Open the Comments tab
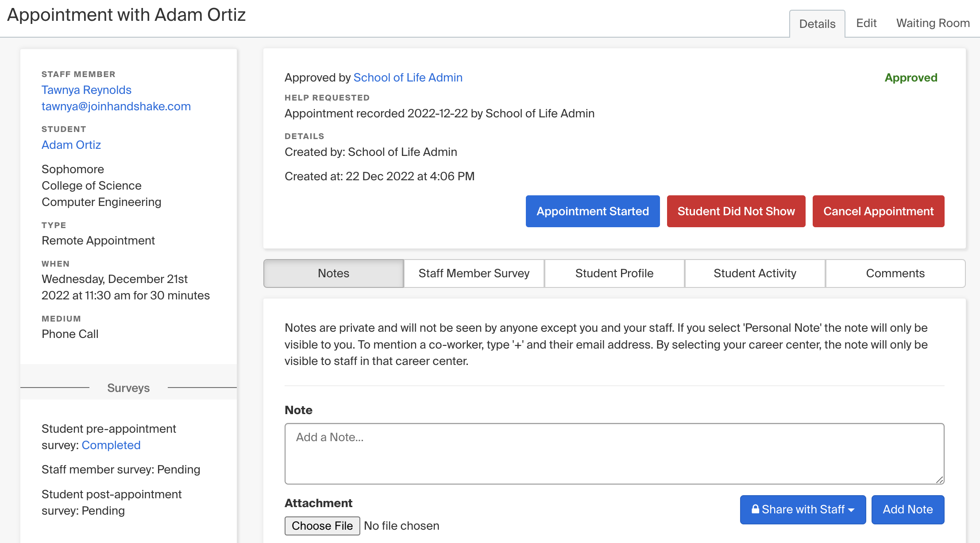This screenshot has height=543, width=980. click(x=895, y=273)
